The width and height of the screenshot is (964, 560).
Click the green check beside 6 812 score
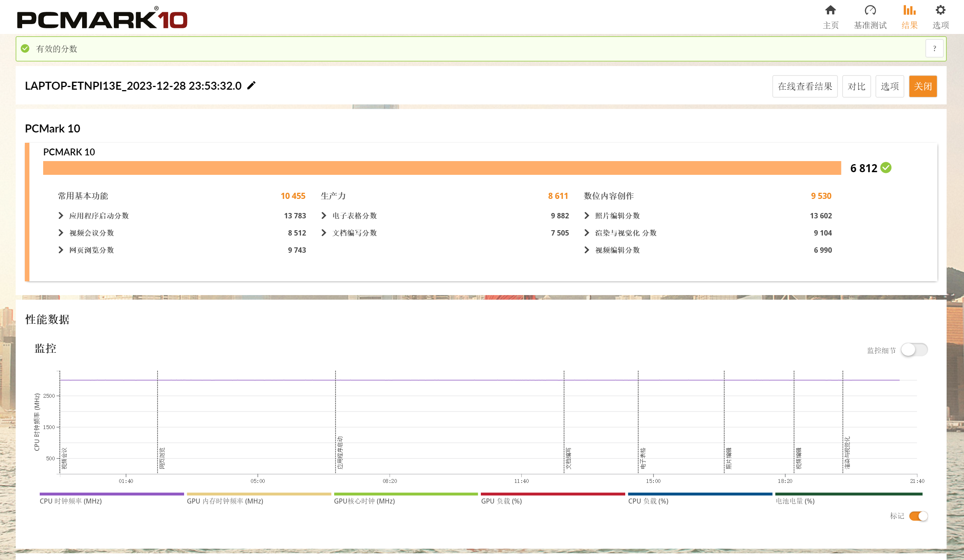886,168
